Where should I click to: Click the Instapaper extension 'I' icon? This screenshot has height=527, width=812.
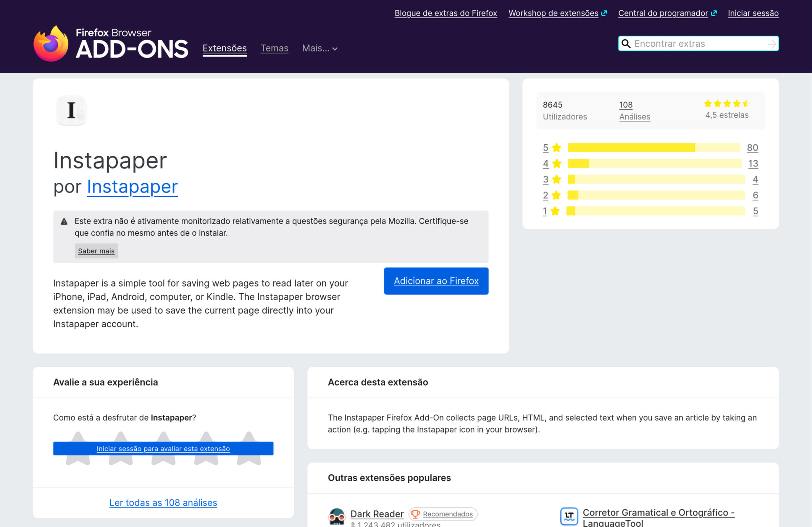tap(71, 110)
